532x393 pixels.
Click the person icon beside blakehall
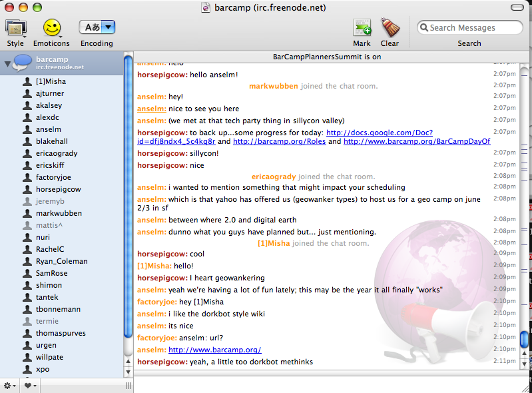pyautogui.click(x=27, y=141)
